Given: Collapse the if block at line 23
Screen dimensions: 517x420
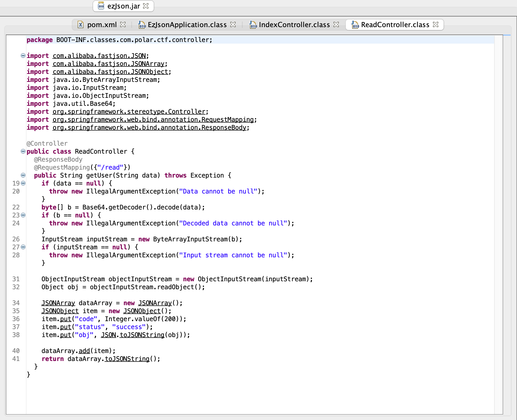Looking at the screenshot, I should click(x=23, y=215).
